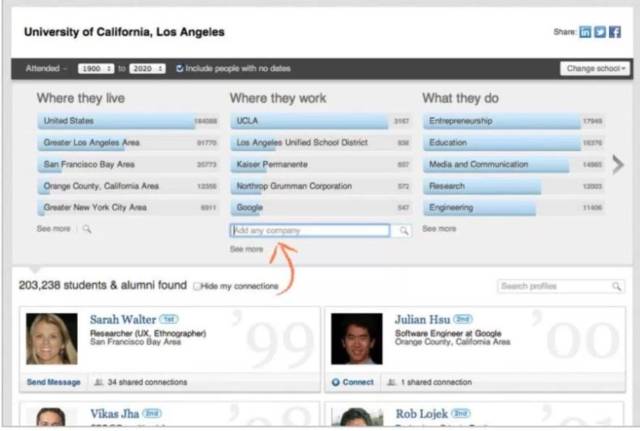Click Connect icon for Julian Hsu

[x=336, y=382]
